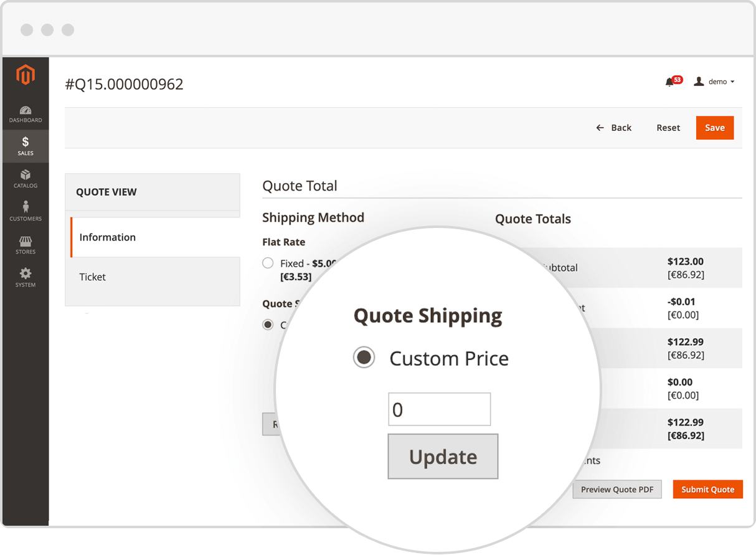756x555 pixels.
Task: Click the Update button
Action: point(443,457)
